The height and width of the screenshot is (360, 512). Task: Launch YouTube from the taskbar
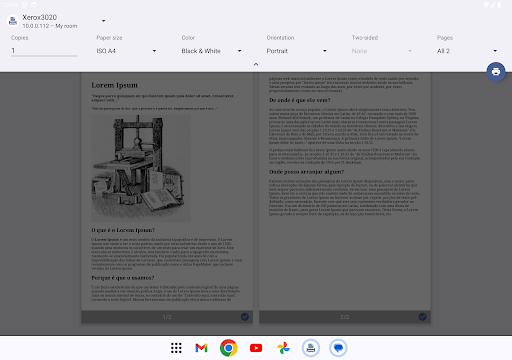256,348
